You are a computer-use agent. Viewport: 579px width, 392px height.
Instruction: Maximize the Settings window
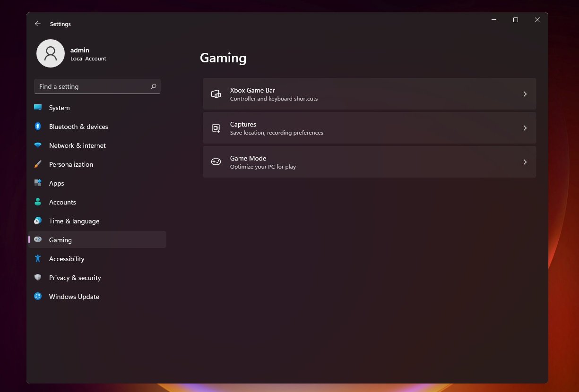tap(516, 20)
